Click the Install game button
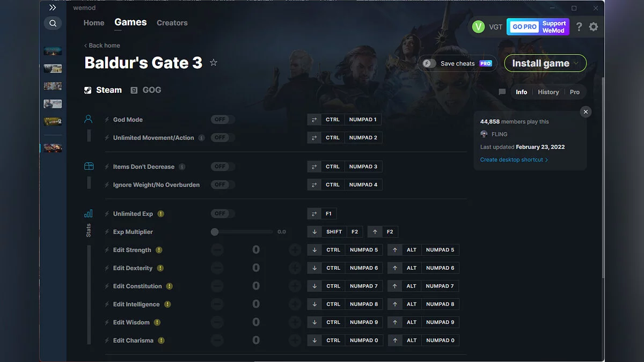This screenshot has width=644, height=362. click(x=545, y=63)
